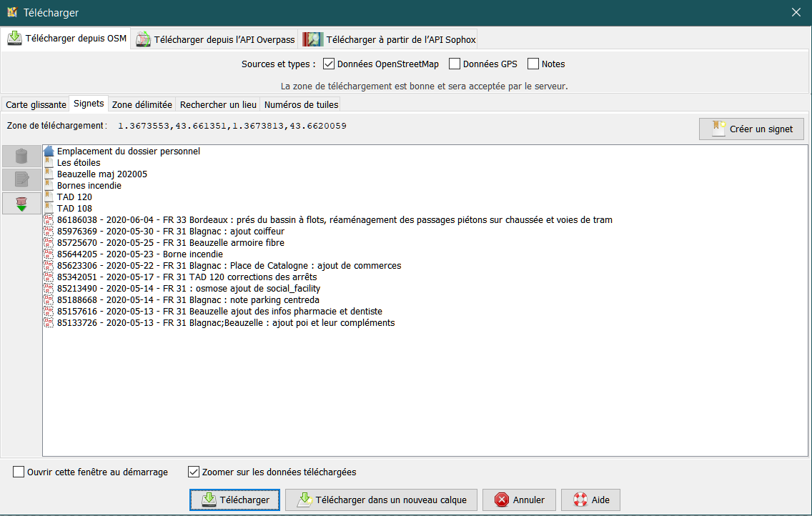Check the Notes checkbox
Image resolution: width=812 pixels, height=516 pixels.
533,64
